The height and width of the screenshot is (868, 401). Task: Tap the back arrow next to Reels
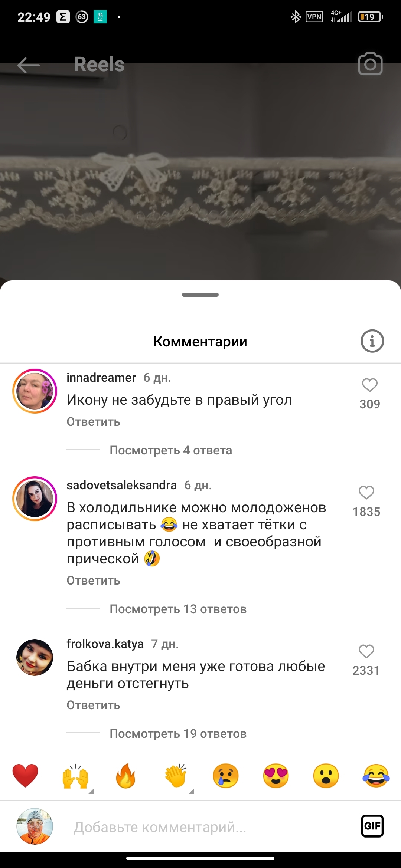coord(29,65)
